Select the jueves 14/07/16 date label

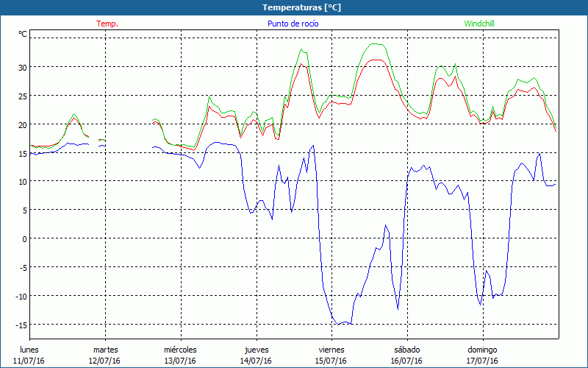coord(256,355)
